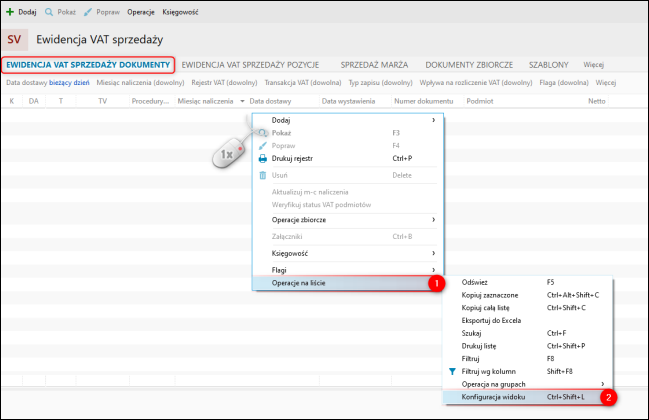Click the magnifier icon beside Pokaż F3

(262, 133)
